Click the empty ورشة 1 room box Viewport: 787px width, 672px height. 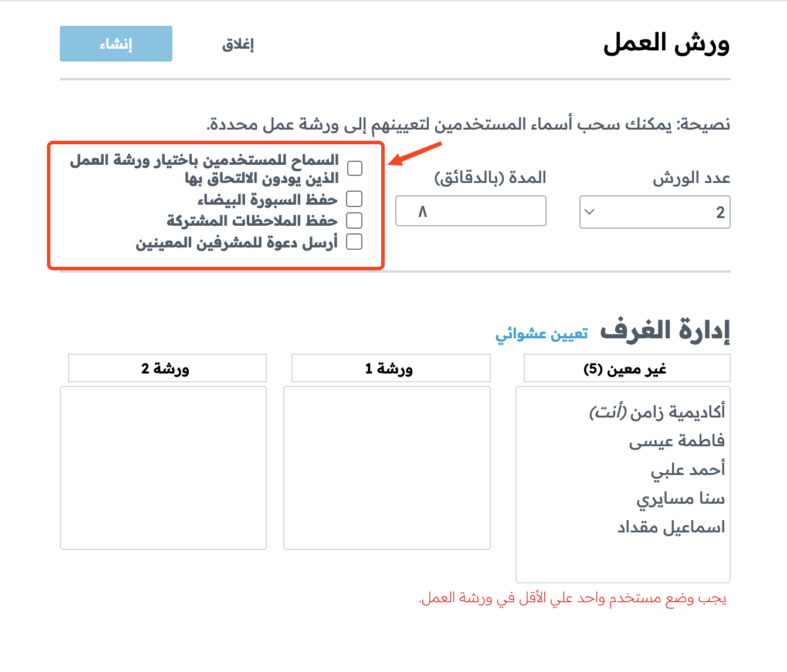(x=387, y=468)
